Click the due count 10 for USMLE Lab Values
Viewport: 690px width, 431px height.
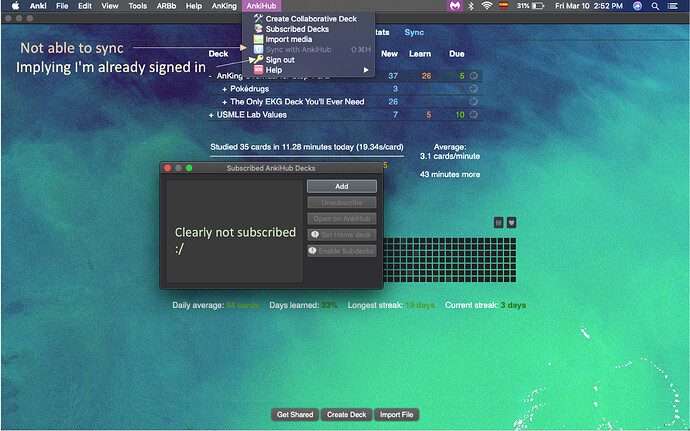tap(460, 114)
